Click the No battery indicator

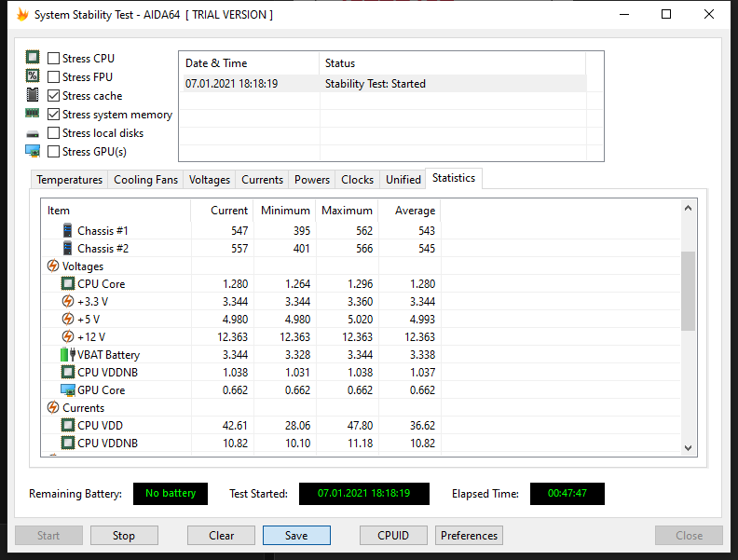[x=171, y=493]
